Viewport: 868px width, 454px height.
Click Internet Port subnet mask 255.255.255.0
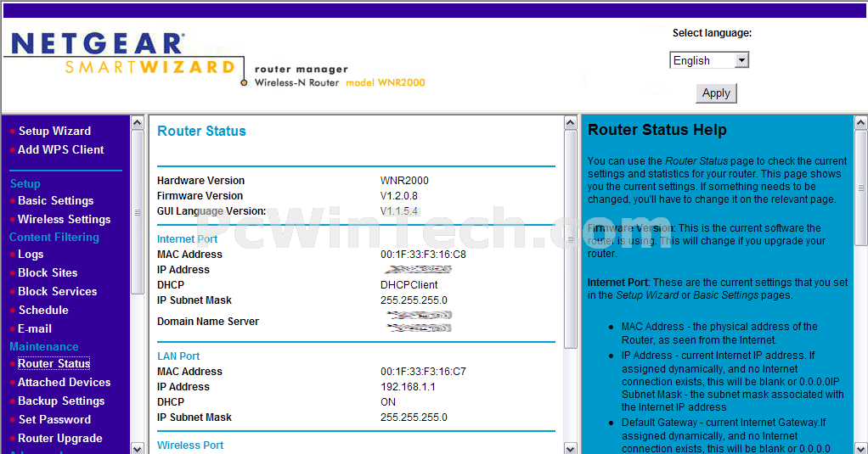(x=414, y=300)
